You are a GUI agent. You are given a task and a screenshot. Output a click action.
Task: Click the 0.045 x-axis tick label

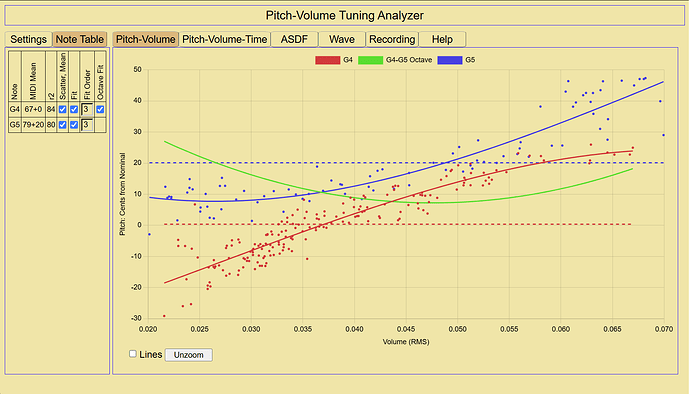[406, 329]
